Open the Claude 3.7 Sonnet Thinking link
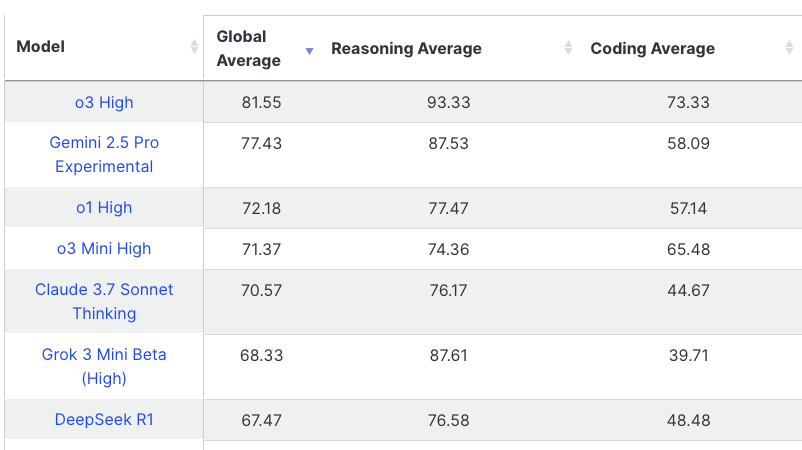Image resolution: width=802 pixels, height=450 pixels. click(104, 301)
